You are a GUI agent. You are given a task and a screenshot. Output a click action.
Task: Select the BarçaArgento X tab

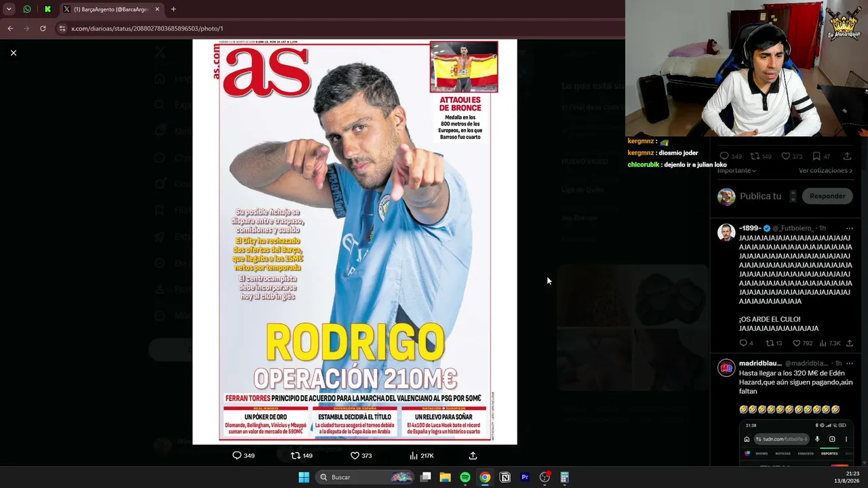click(111, 9)
